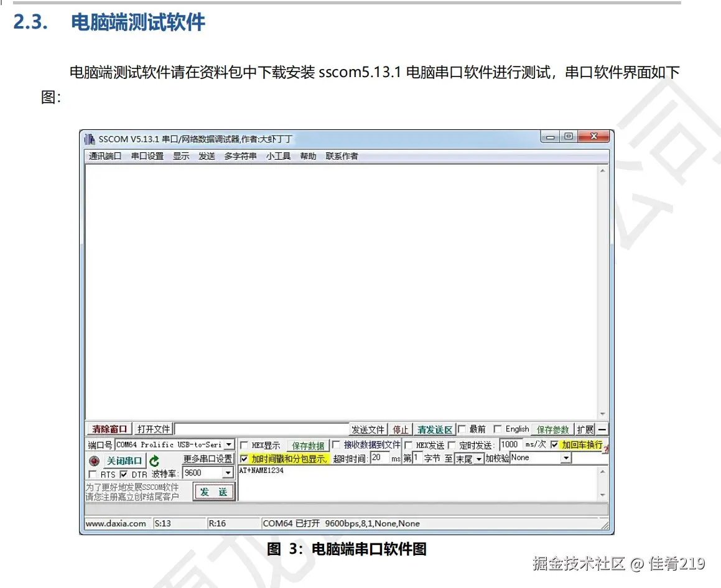Open the 串口设置 menu

147,156
